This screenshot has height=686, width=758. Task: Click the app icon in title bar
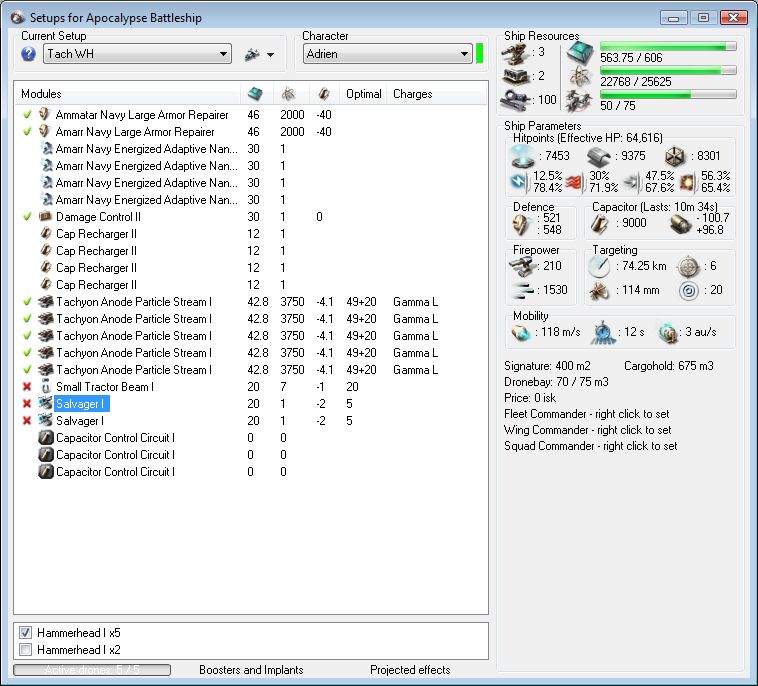coord(18,18)
